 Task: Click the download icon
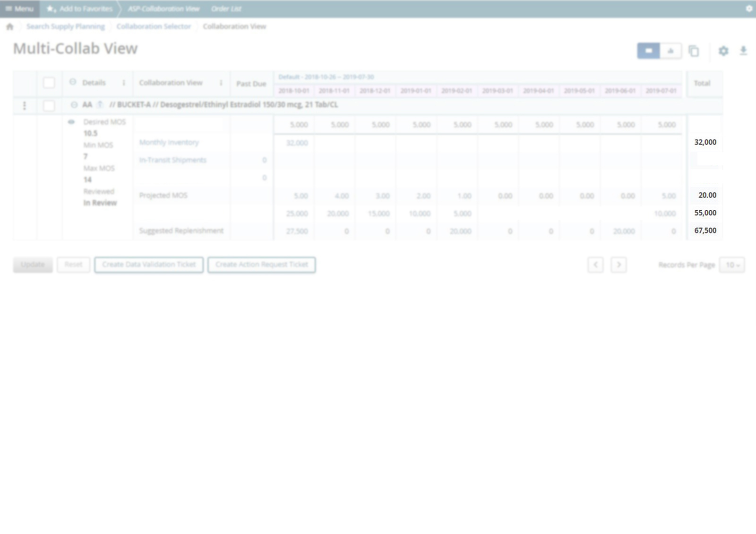point(743,51)
